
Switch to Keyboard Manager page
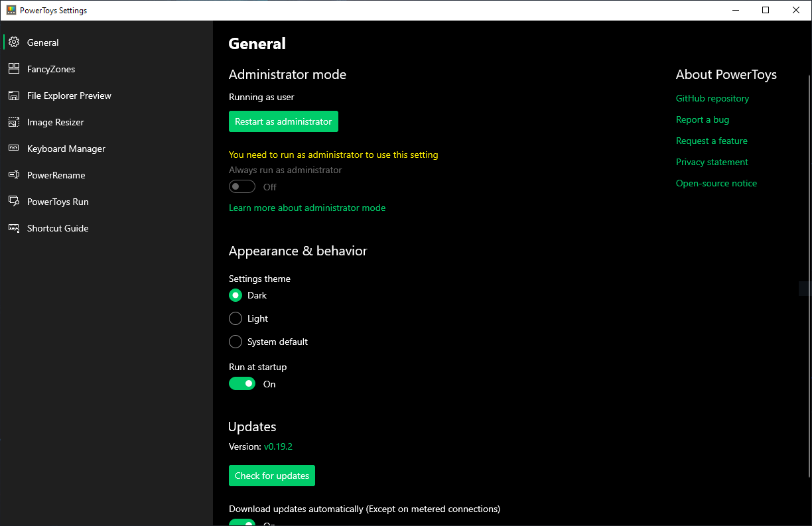pyautogui.click(x=106, y=149)
